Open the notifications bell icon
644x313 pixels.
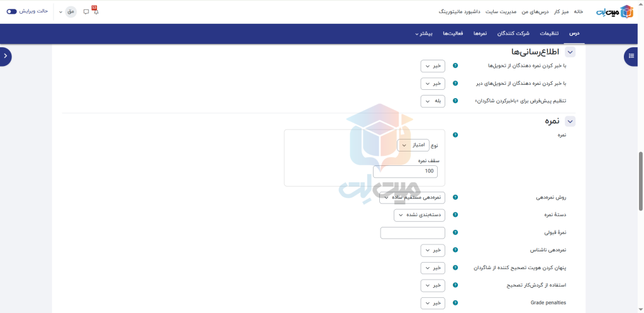96,12
